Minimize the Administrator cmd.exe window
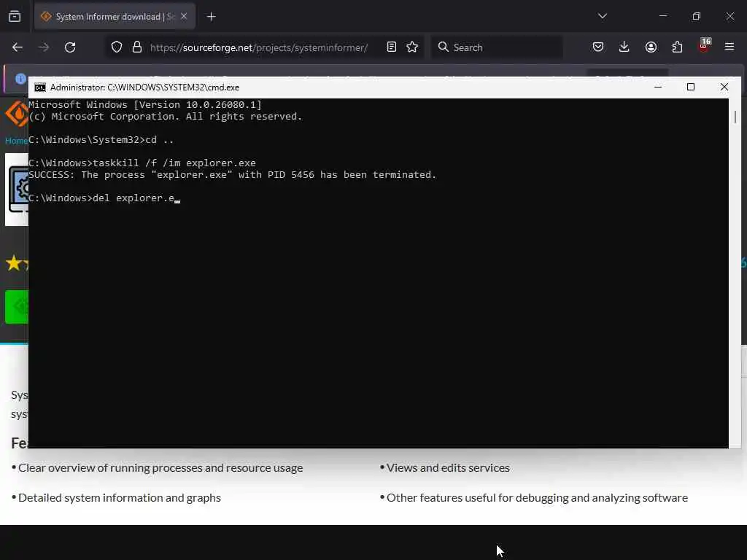747x560 pixels. click(658, 87)
